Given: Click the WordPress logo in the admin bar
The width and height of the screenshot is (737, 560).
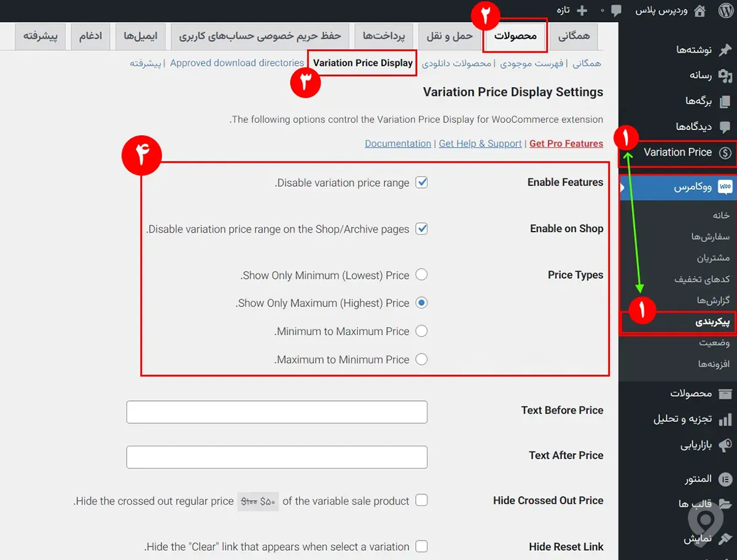Looking at the screenshot, I should click(x=728, y=10).
